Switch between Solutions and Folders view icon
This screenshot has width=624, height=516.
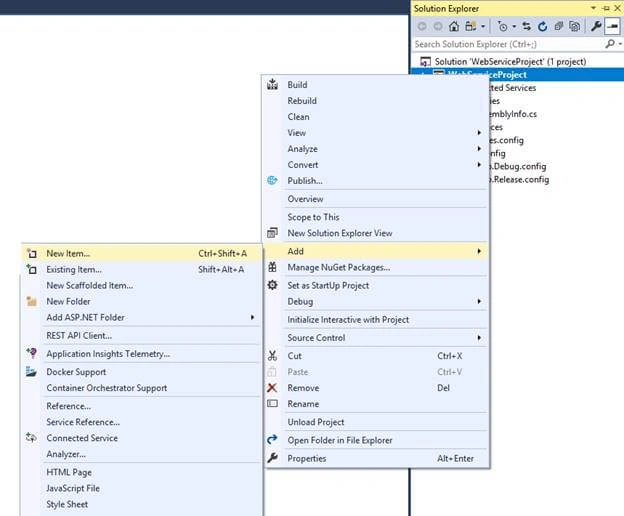[471, 26]
